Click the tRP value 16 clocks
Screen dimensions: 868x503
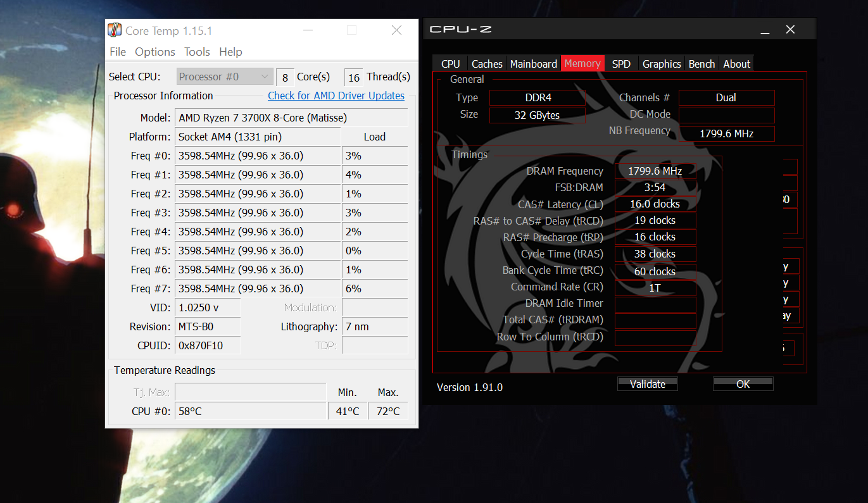click(x=655, y=237)
